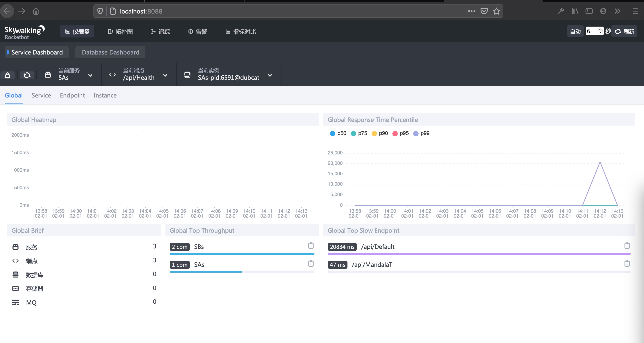This screenshot has height=343, width=644.
Task: Open 仪表盘 dashboard menu
Action: (x=77, y=31)
